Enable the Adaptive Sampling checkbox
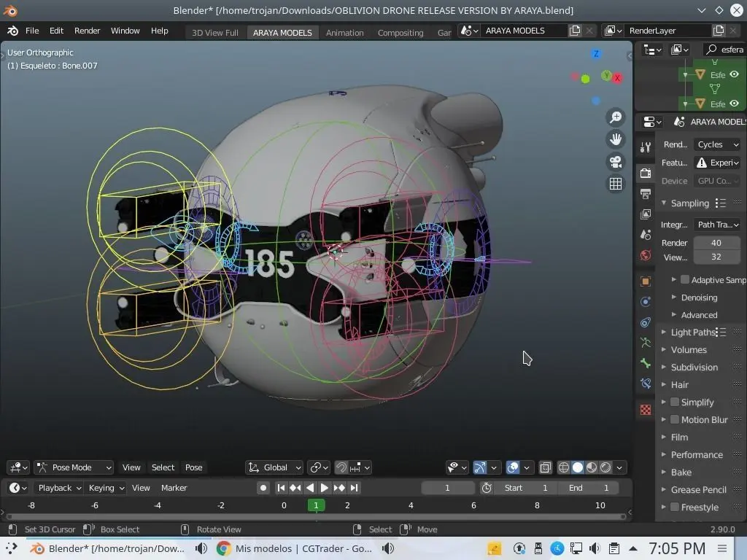Viewport: 747px width, 560px height. [685, 279]
